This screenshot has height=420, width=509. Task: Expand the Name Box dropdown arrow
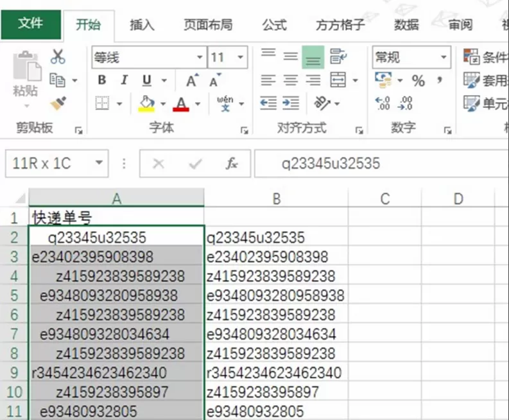click(99, 162)
